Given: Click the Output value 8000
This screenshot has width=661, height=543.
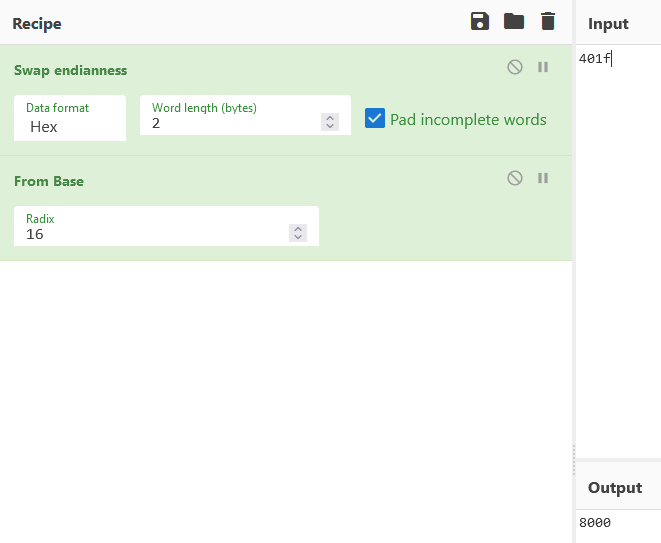Looking at the screenshot, I should click(x=595, y=523).
